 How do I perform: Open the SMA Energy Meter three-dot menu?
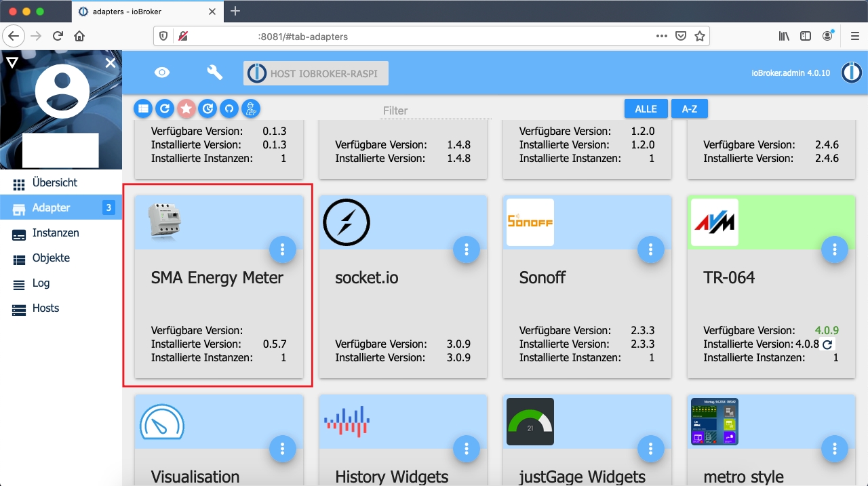tap(283, 249)
